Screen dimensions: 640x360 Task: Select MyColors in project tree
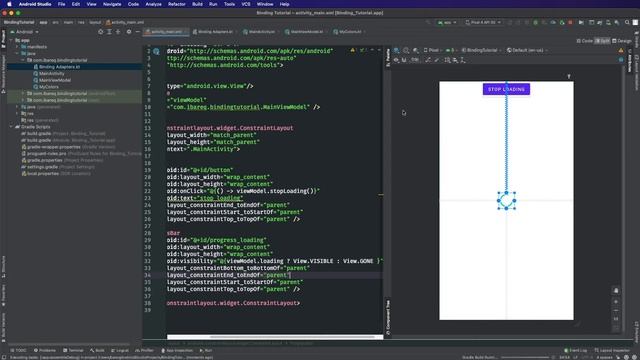click(49, 87)
